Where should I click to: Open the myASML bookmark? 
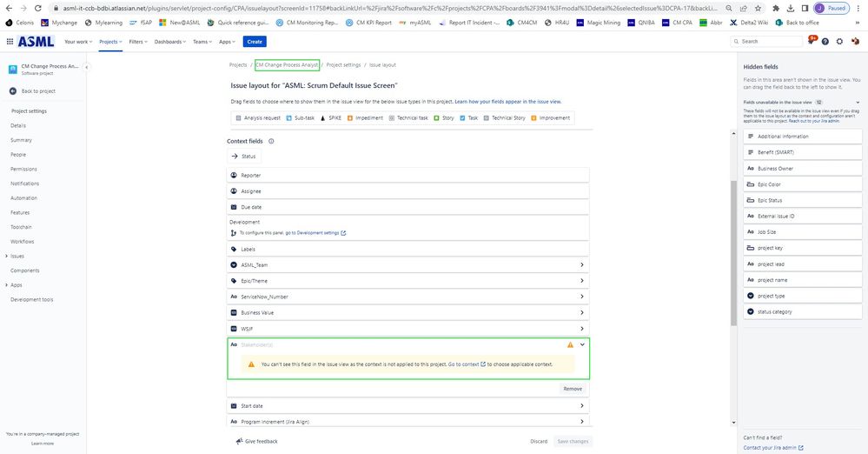(415, 23)
